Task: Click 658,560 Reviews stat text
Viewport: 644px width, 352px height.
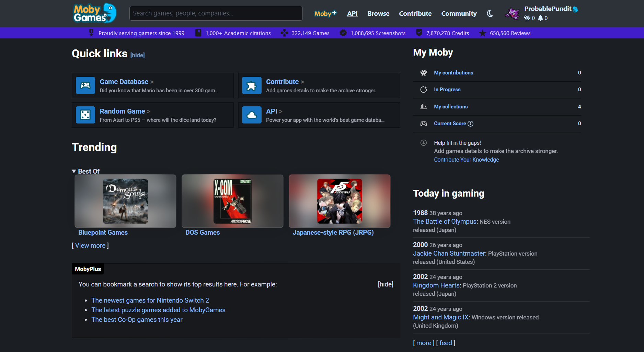Action: 510,33
